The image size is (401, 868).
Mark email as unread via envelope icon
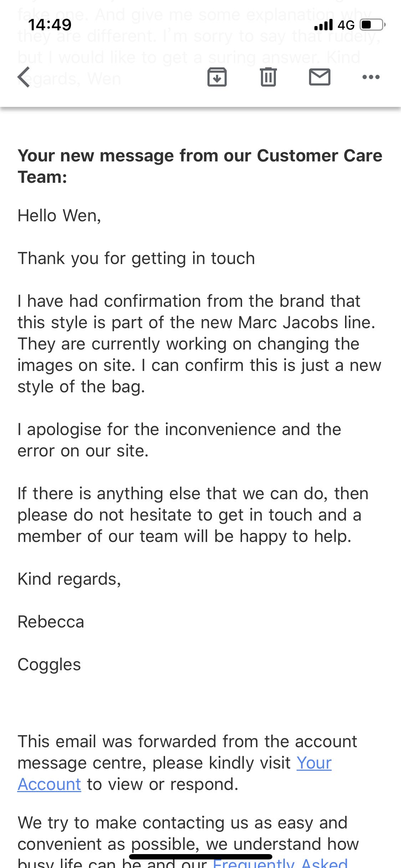click(x=319, y=77)
